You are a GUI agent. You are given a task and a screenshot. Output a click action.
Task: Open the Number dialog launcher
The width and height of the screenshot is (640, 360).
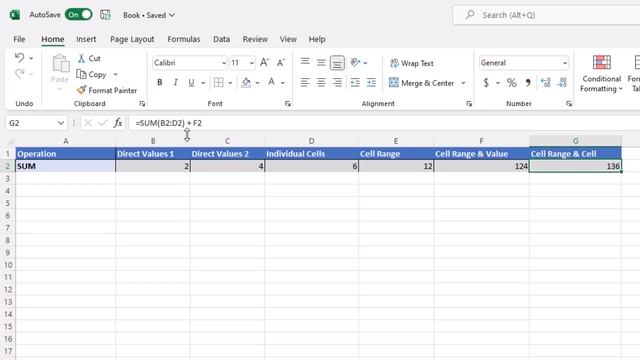[x=569, y=104]
